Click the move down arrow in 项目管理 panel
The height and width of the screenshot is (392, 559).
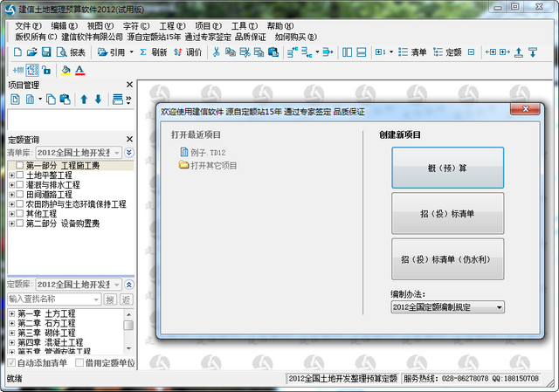click(x=98, y=99)
